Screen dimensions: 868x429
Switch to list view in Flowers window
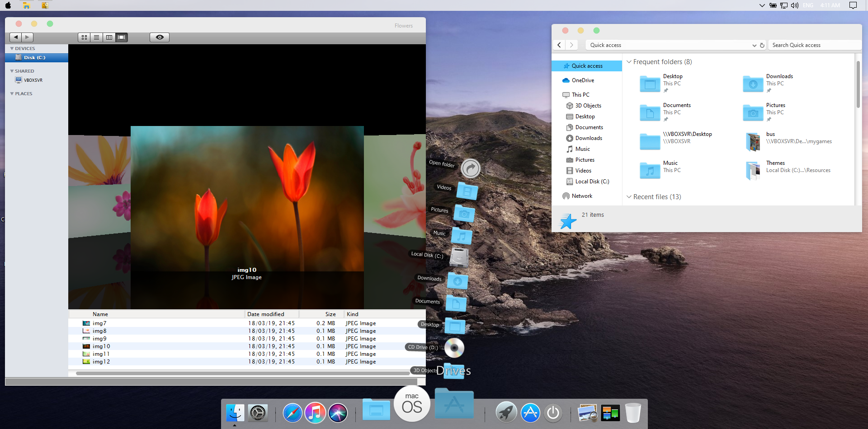[x=97, y=37]
